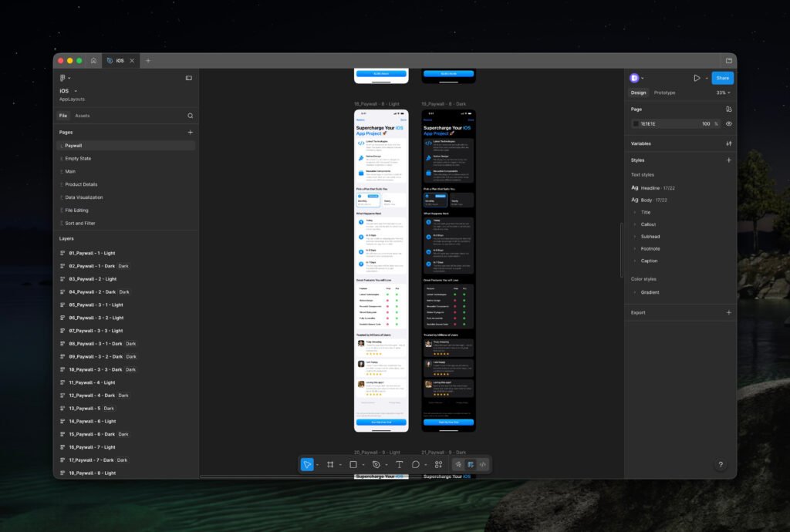Open the Prototype tab

(x=664, y=93)
